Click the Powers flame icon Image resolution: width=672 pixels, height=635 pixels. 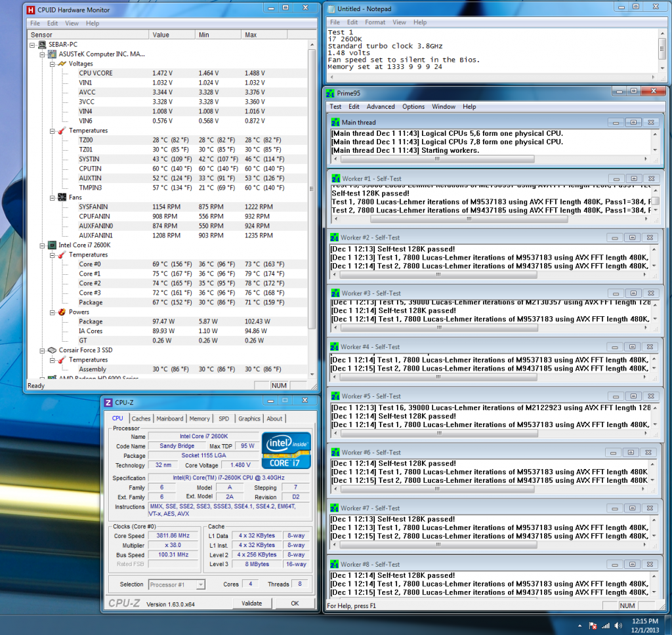[x=62, y=312]
